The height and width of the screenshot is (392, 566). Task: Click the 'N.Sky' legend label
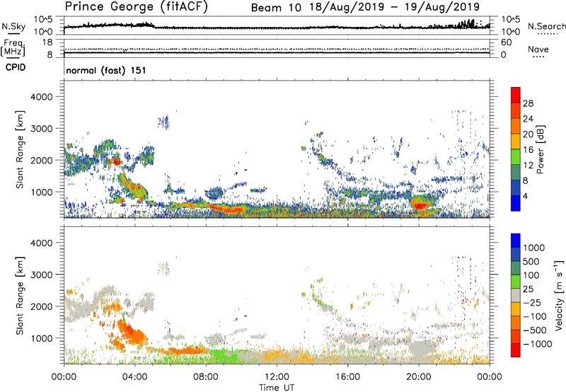tap(13, 26)
